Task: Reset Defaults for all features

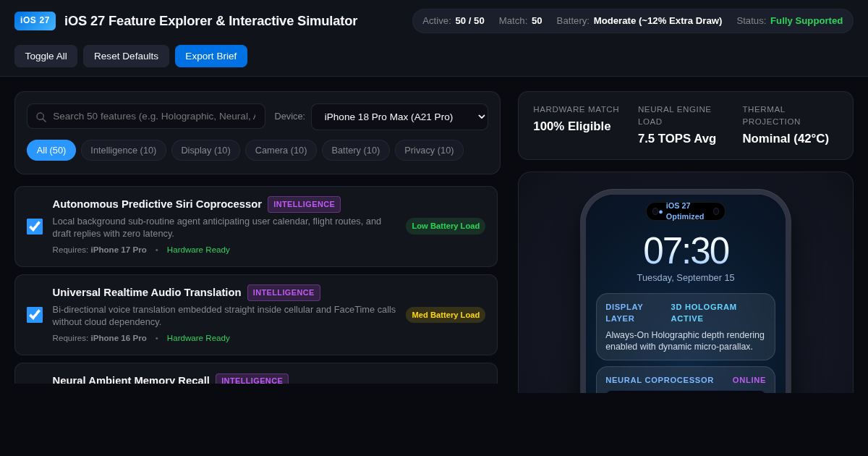Action: pyautogui.click(x=126, y=56)
